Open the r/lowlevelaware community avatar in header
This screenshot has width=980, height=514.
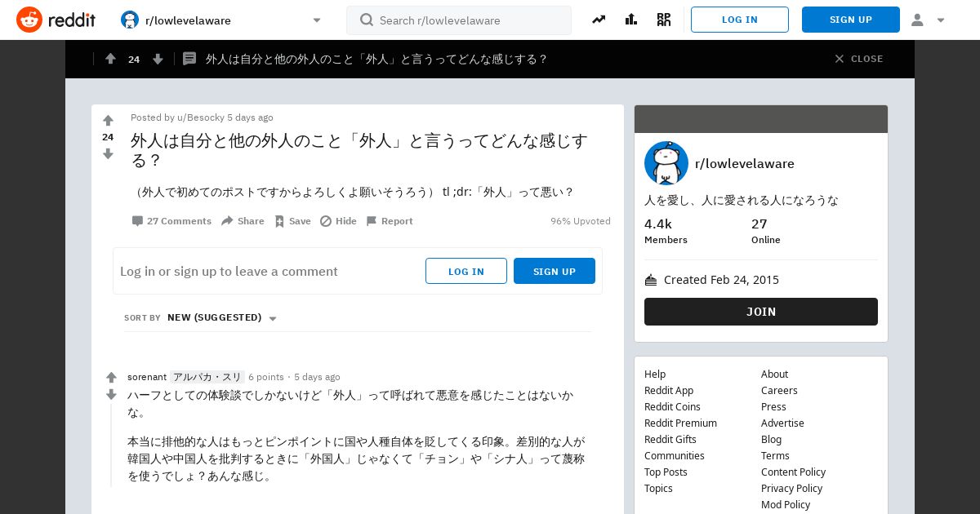coord(130,20)
